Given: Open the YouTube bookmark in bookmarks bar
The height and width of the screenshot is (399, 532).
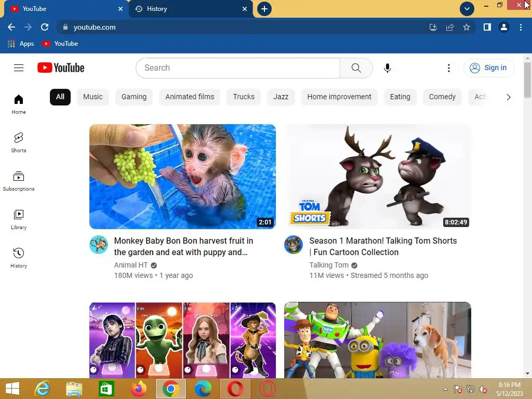Looking at the screenshot, I should [x=60, y=44].
